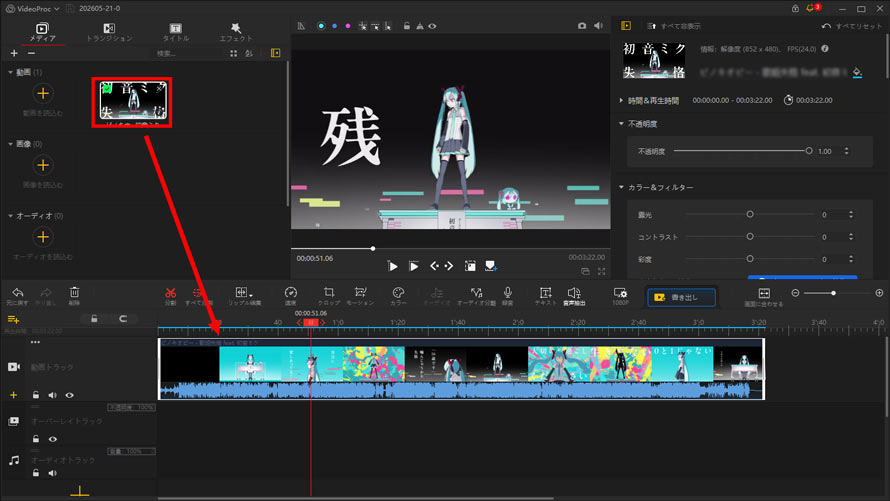This screenshot has height=501, width=890.
Task: Zoom out the timeline with minus icon
Action: [795, 293]
